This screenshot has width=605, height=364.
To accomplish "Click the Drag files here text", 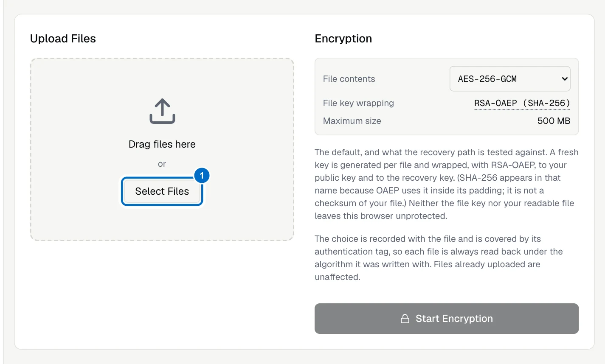I will click(x=162, y=144).
